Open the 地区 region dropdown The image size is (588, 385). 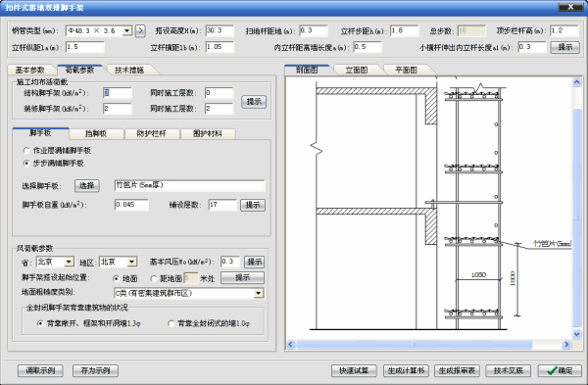click(132, 262)
